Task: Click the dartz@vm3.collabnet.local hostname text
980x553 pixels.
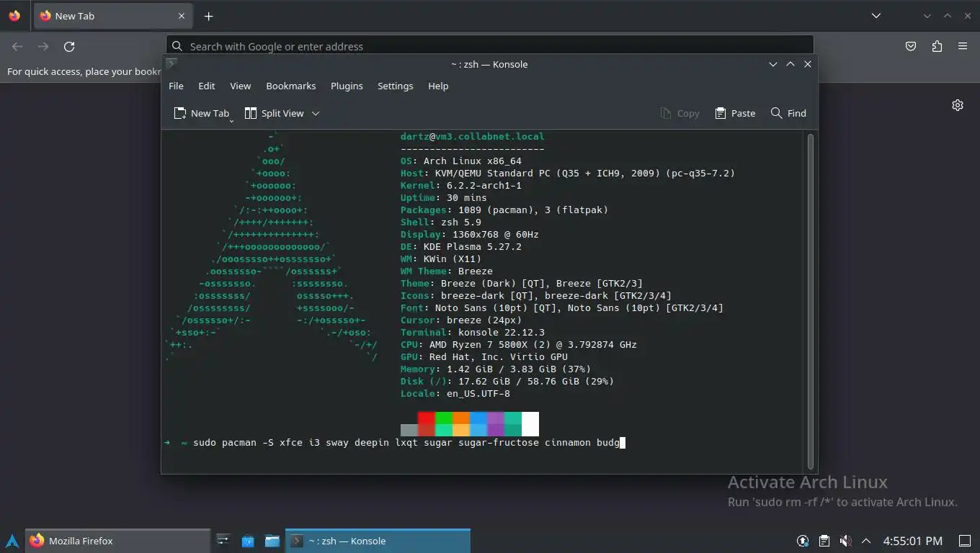Action: [x=473, y=137]
